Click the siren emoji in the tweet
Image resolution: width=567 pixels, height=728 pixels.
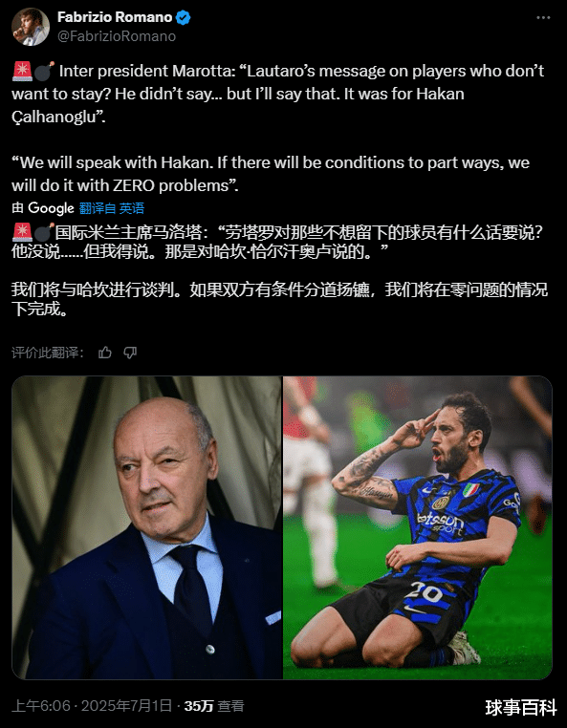coord(22,71)
